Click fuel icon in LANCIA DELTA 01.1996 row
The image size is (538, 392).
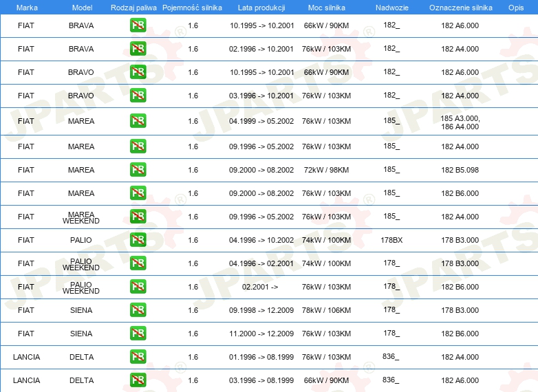[x=138, y=357]
